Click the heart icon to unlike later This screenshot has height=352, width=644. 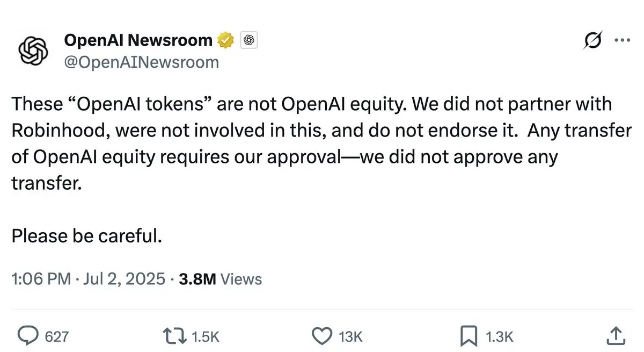[x=322, y=336]
